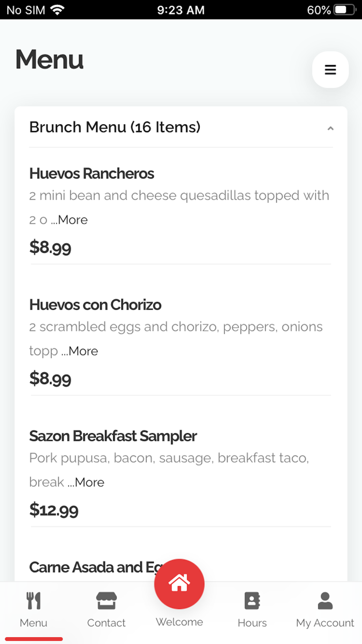Open Hours using the business-hours icon
The image size is (362, 644).
pyautogui.click(x=252, y=601)
